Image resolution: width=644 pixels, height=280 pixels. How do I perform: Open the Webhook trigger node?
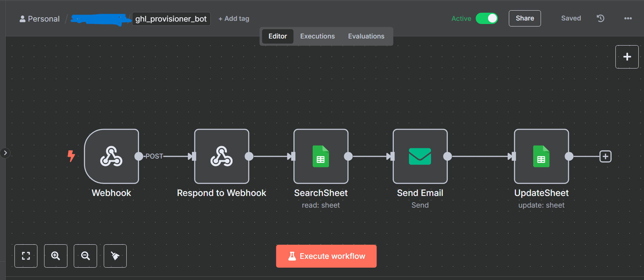click(112, 156)
